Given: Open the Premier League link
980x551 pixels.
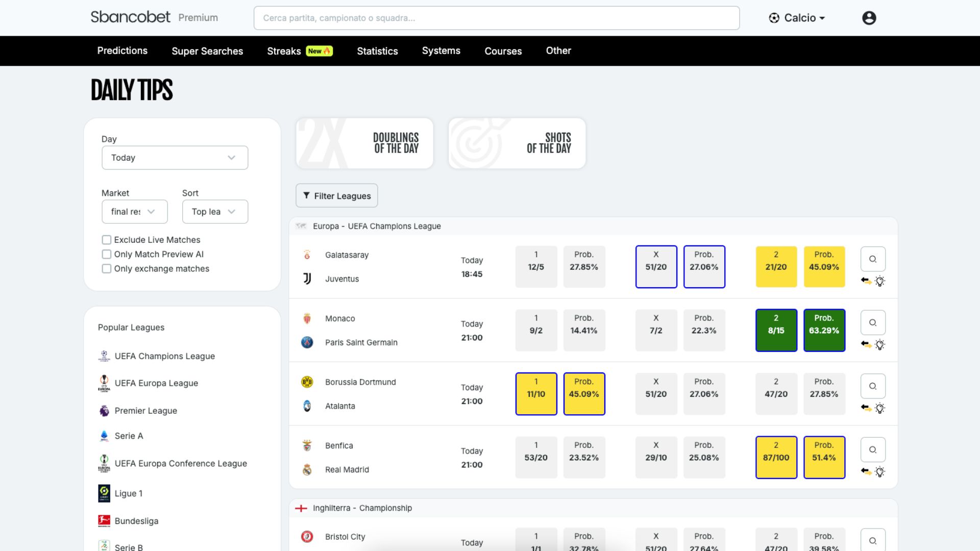Looking at the screenshot, I should pyautogui.click(x=145, y=411).
